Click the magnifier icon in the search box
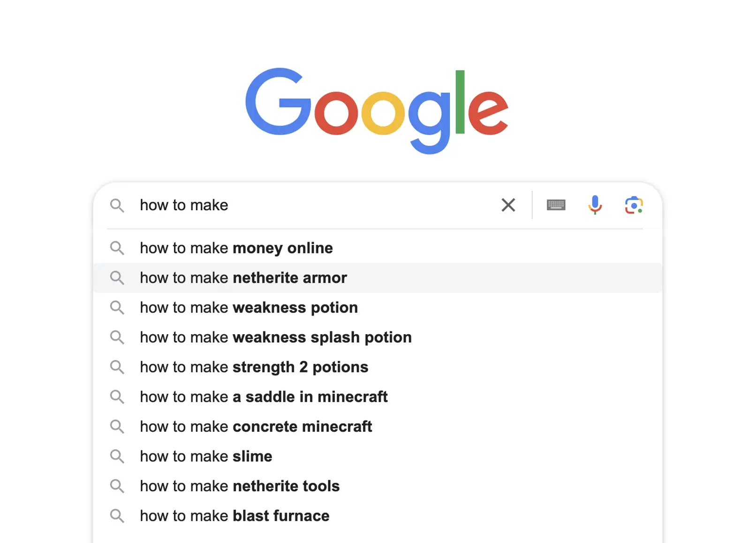This screenshot has width=756, height=543. tap(117, 206)
